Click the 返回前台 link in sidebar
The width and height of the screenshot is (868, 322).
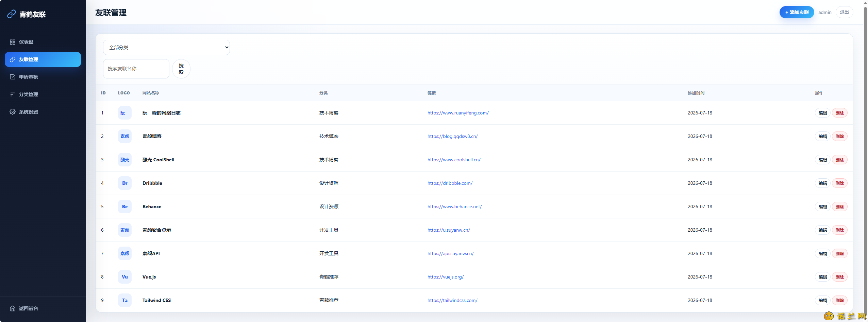43,308
